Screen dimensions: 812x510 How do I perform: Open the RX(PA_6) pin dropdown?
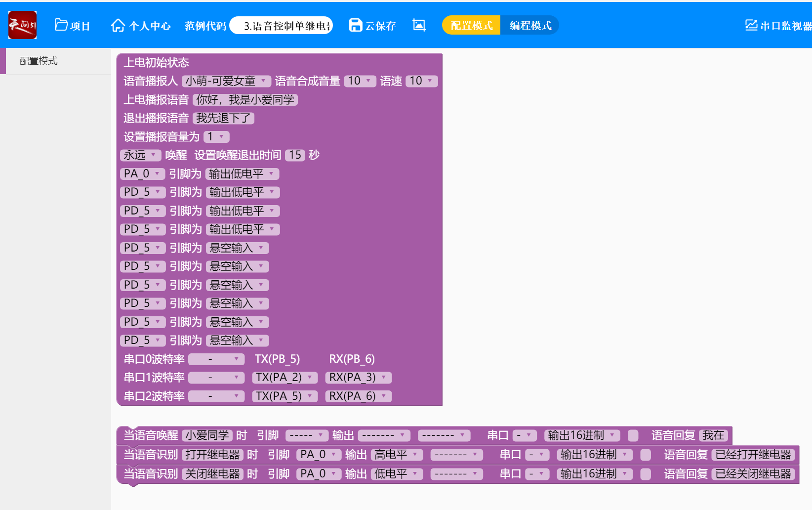(x=359, y=396)
